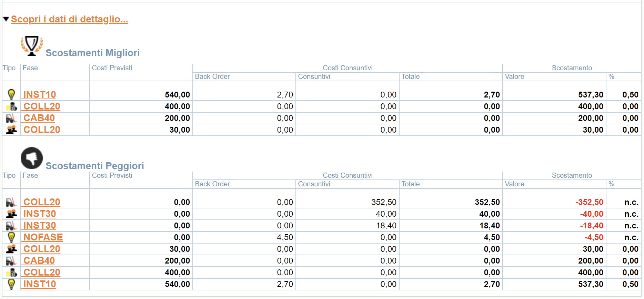Click Consuntivi 18,40 in INST30 row

coord(386,226)
